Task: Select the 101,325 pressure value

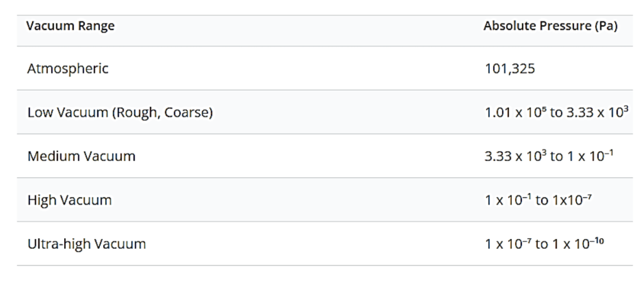Action: 509,69
